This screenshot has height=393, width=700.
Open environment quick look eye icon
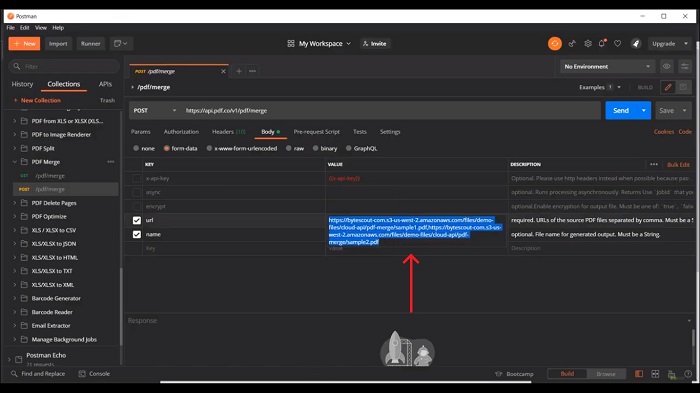coord(667,67)
